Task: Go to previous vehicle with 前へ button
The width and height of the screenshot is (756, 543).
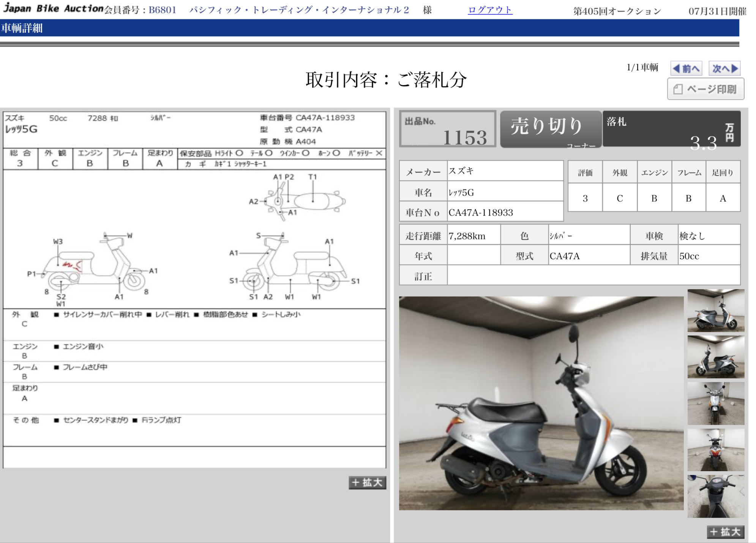Action: tap(686, 68)
